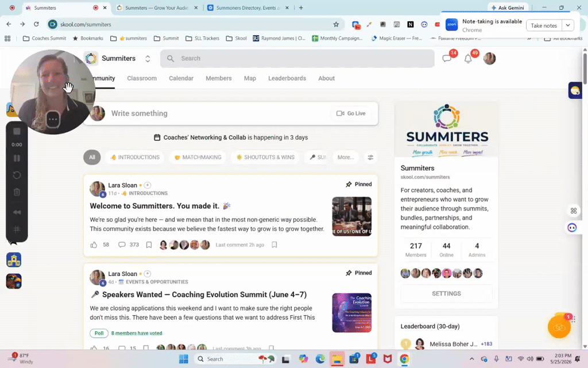This screenshot has height=368, width=588.
Task: Open profile avatar in Skool header
Action: click(489, 58)
